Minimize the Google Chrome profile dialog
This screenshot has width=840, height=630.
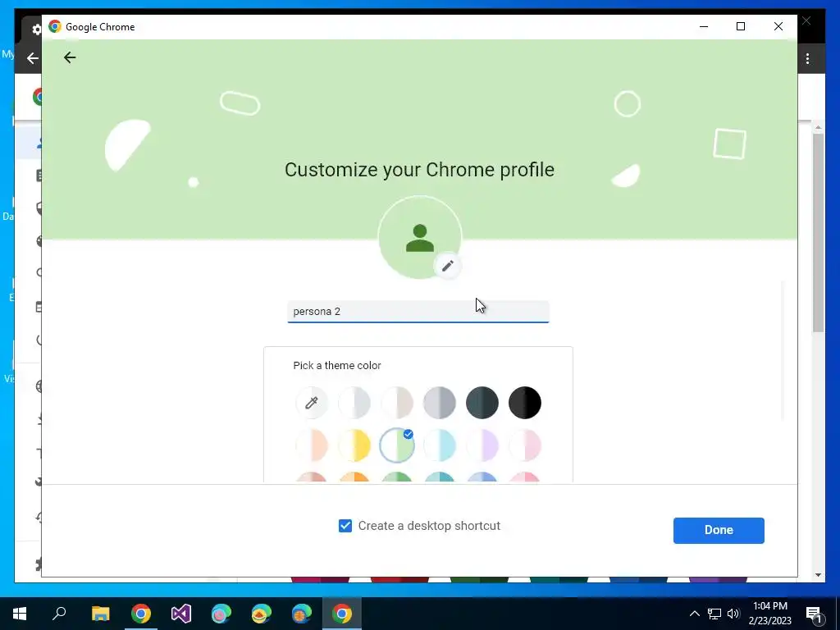704,26
